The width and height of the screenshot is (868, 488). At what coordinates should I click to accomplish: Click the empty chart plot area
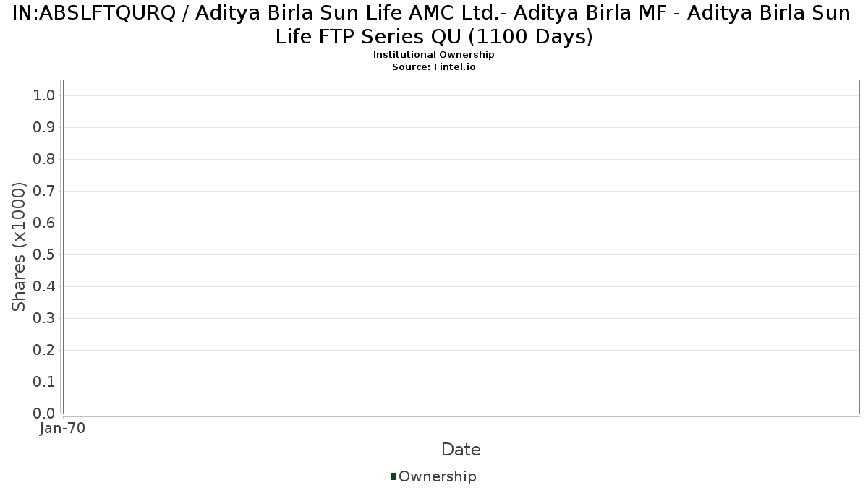461,247
